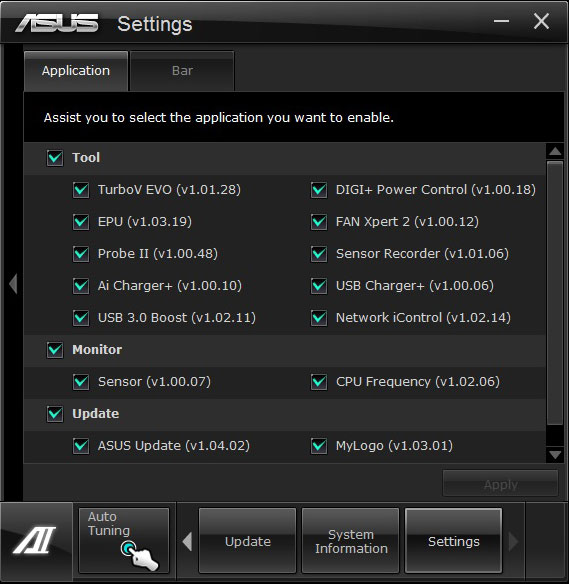Toggle the Monitor category checkbox
569x584 pixels.
(55, 350)
